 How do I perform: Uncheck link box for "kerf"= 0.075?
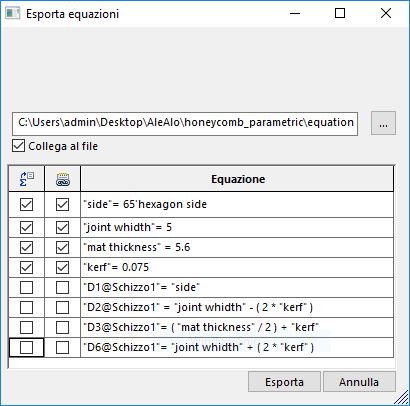tap(62, 268)
